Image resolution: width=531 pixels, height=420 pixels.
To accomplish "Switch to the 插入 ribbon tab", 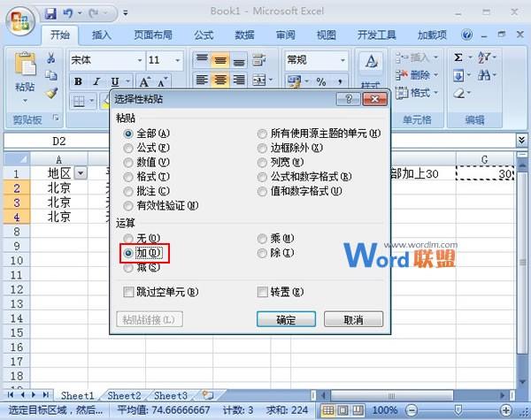I will 102,35.
